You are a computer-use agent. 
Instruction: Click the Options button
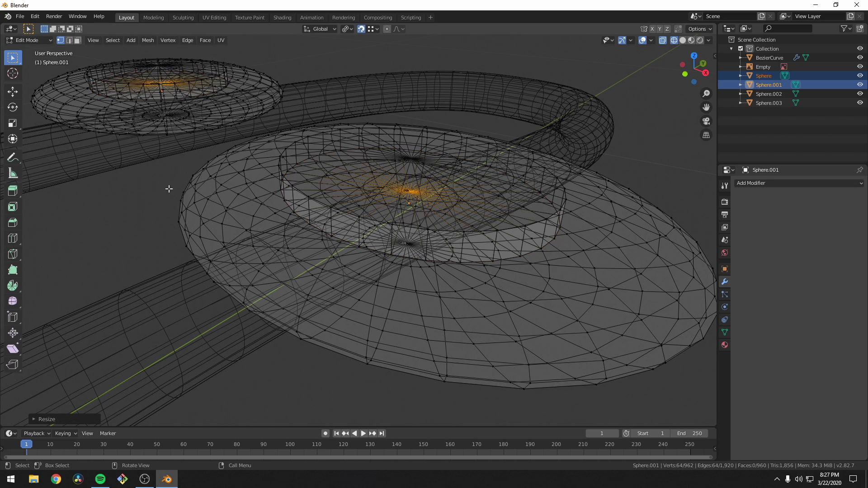point(699,28)
